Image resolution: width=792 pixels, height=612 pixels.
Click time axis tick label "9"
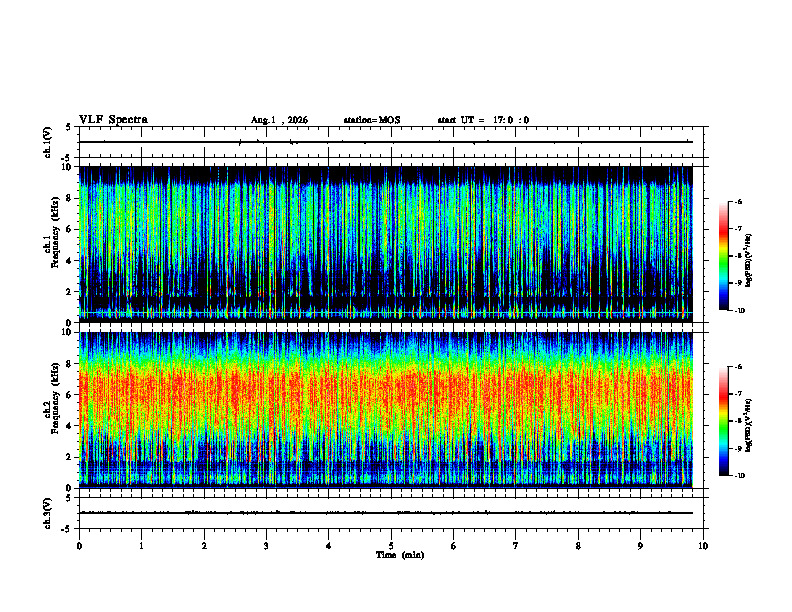tap(640, 546)
